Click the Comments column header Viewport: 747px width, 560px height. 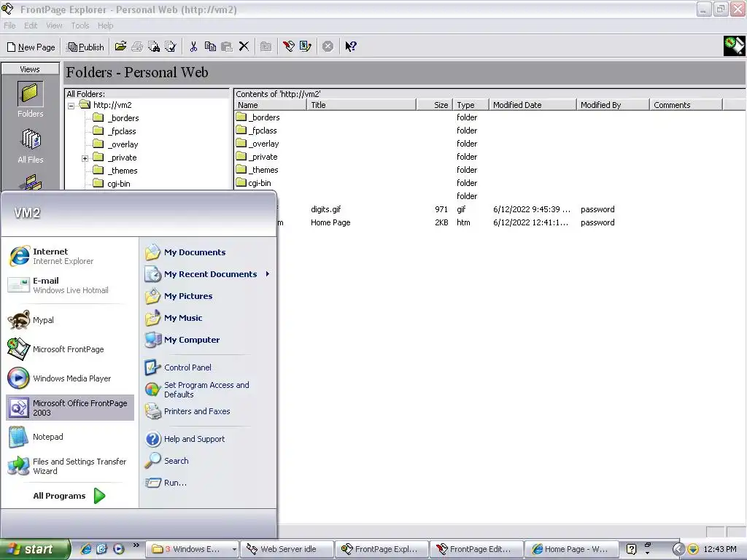[686, 105]
